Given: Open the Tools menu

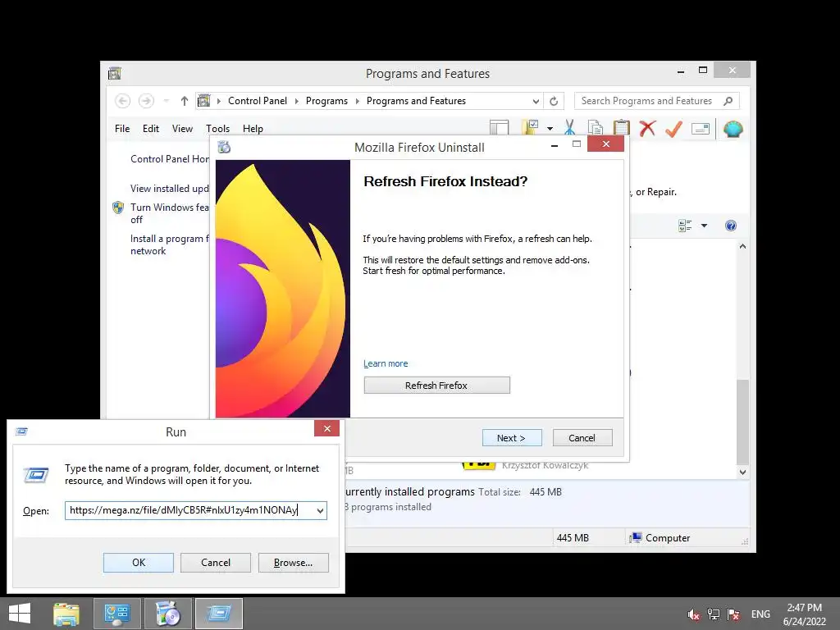Looking at the screenshot, I should (x=217, y=129).
